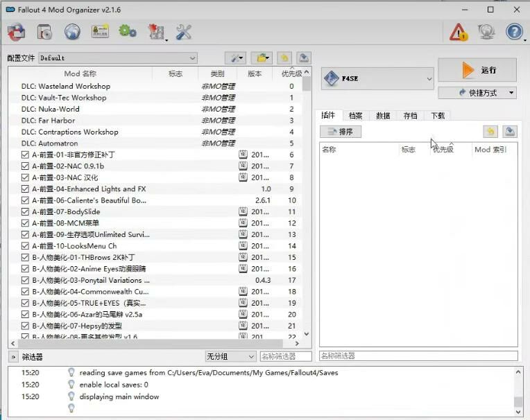Open the Default profile dropdown

[118, 58]
